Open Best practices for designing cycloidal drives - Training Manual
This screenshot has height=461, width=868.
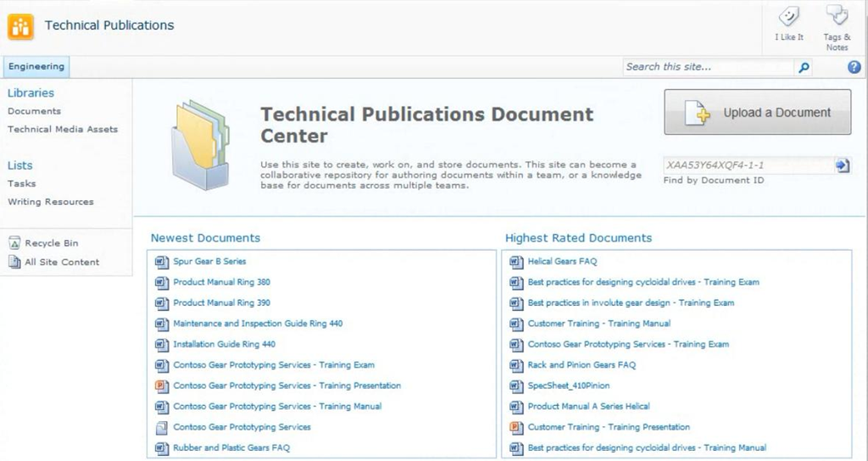[647, 447]
